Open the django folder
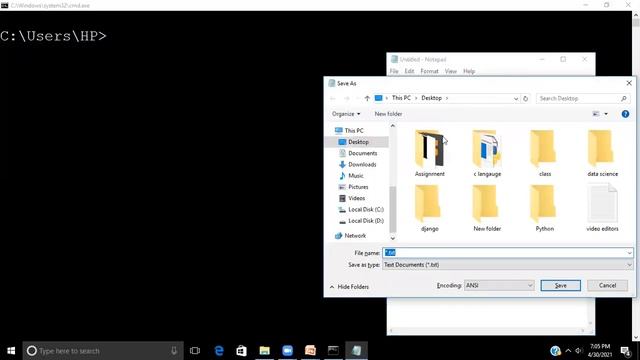Image resolution: width=640 pixels, height=360 pixels. coord(429,208)
